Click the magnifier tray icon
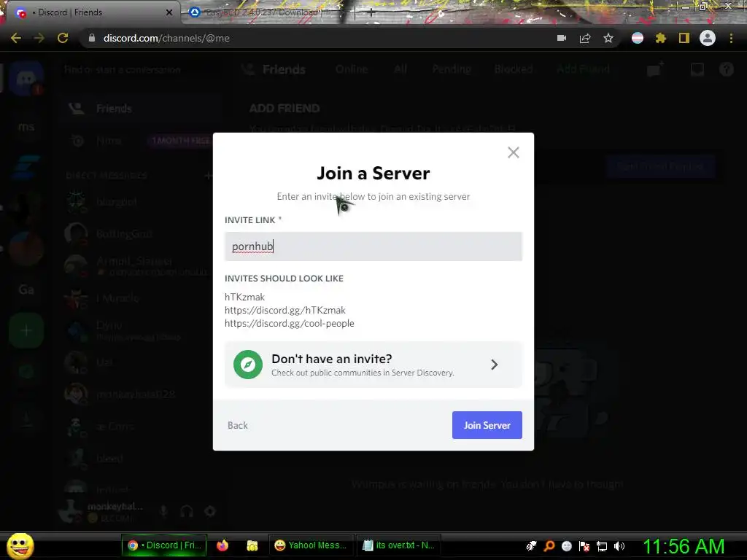747x560 pixels. click(x=549, y=546)
